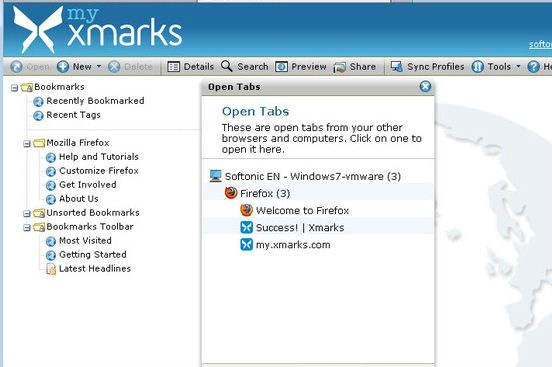552x367 pixels.
Task: Open the Success! | Xmarks tab
Action: click(x=300, y=228)
